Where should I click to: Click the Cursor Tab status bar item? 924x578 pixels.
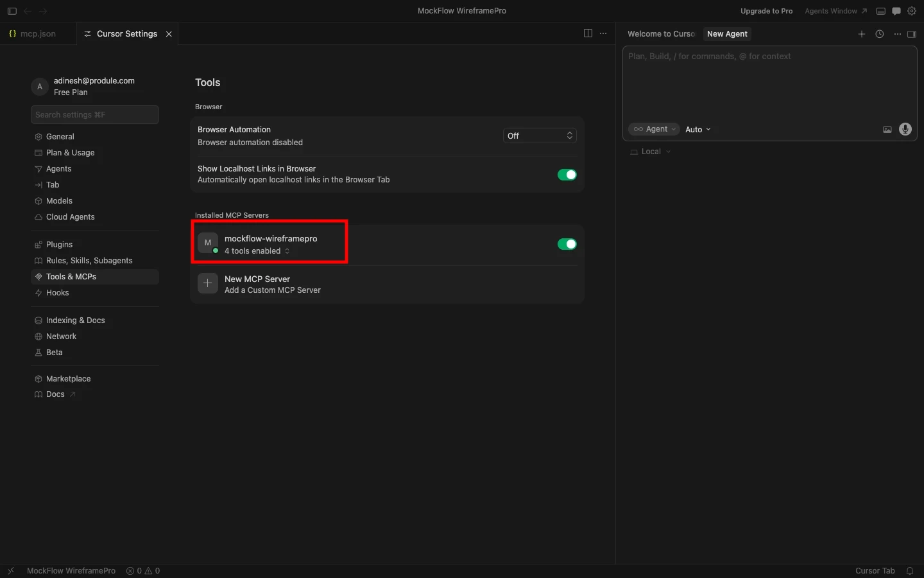coord(875,571)
